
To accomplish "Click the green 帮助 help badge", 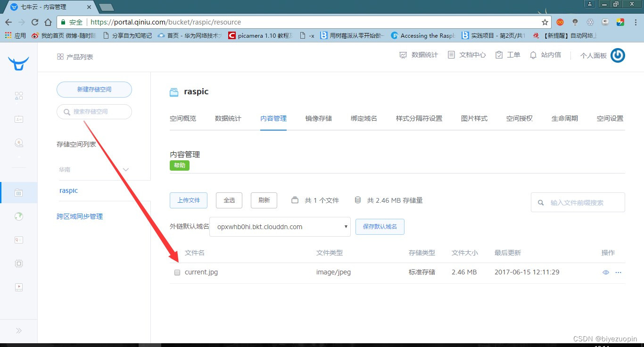I will pos(180,165).
